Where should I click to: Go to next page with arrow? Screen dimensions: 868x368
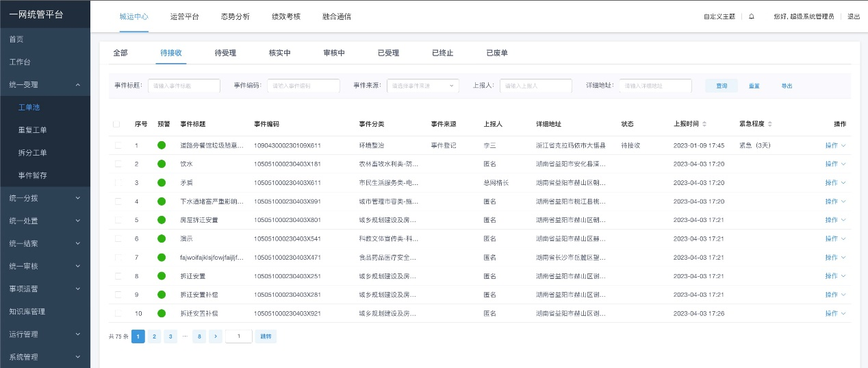coord(215,336)
